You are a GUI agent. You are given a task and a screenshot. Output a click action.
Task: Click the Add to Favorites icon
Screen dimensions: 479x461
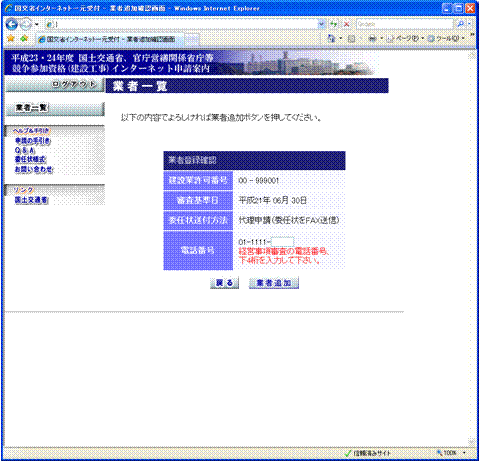coord(24,39)
